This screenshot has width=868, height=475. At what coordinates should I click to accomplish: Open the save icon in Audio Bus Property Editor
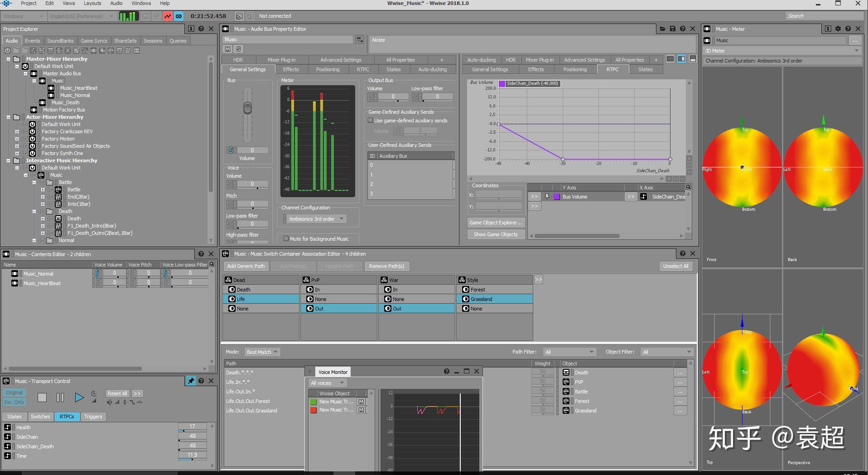click(673, 29)
